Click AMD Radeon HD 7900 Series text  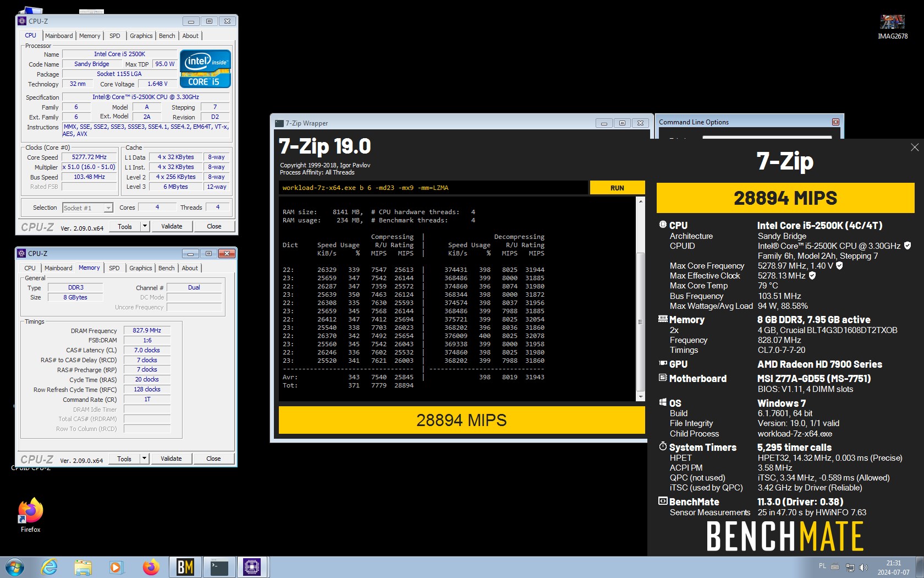point(820,364)
